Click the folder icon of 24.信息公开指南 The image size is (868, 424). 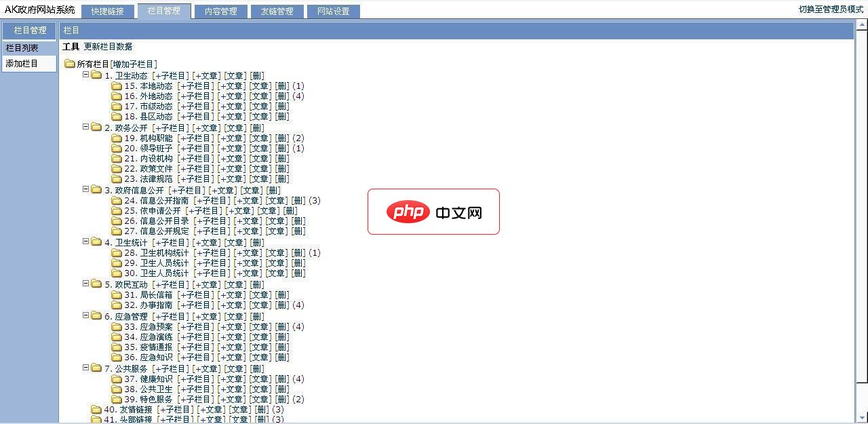(117, 200)
